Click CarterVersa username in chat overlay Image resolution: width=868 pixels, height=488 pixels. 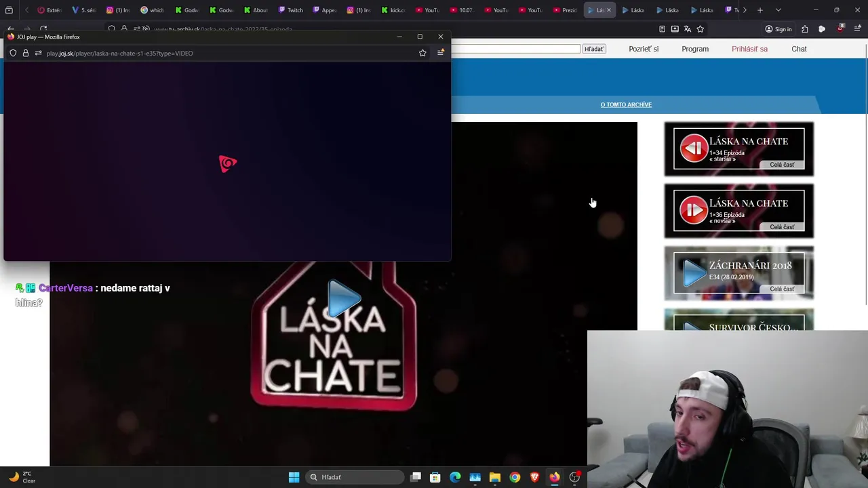[x=66, y=288]
